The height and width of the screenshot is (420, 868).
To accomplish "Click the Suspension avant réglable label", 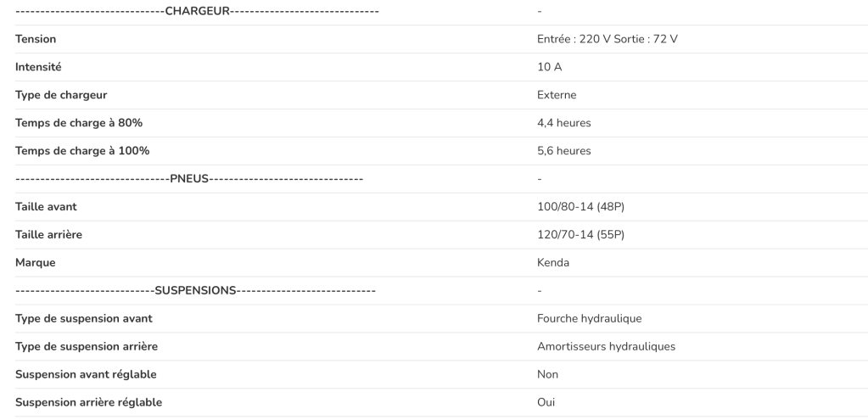I will pos(86,374).
